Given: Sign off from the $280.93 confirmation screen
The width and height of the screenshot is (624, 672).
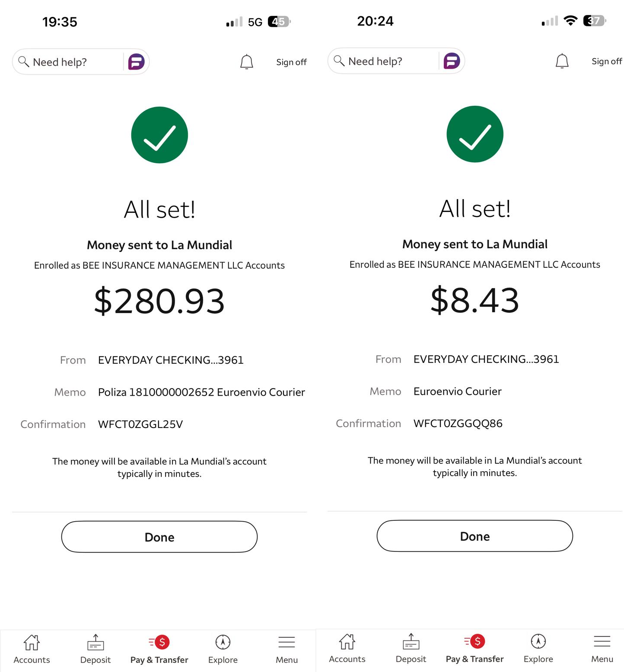Looking at the screenshot, I should tap(291, 62).
